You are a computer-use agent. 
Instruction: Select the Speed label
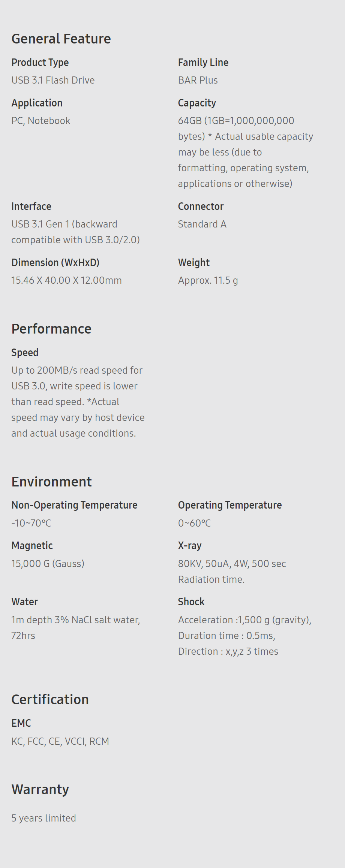(25, 353)
